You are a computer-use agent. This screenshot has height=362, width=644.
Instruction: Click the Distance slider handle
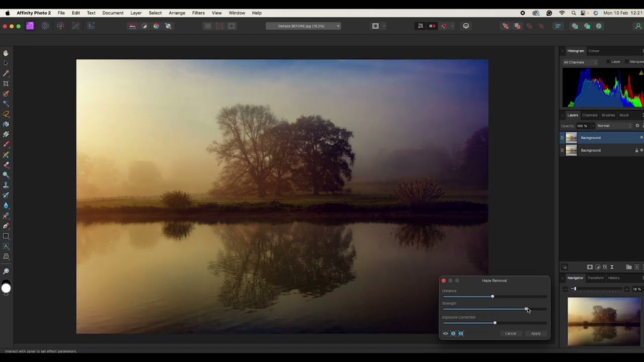pyautogui.click(x=493, y=297)
